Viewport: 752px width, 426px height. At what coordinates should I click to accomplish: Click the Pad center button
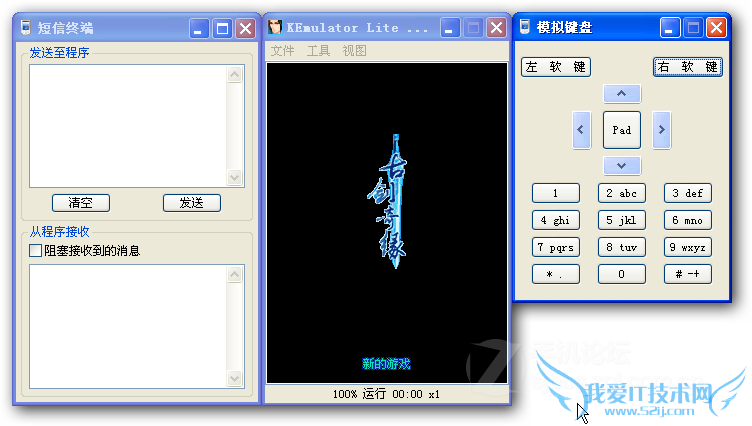[x=622, y=130]
